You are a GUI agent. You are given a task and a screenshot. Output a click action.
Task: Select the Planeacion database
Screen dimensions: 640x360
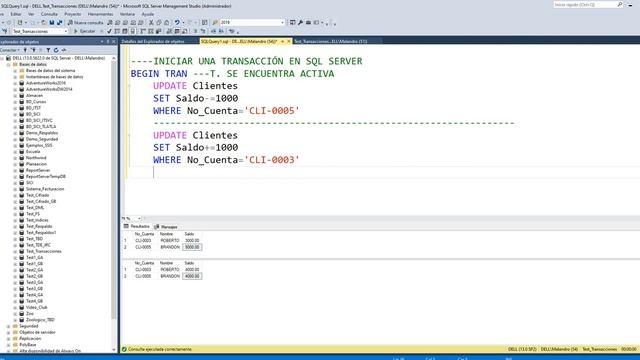pos(36,164)
